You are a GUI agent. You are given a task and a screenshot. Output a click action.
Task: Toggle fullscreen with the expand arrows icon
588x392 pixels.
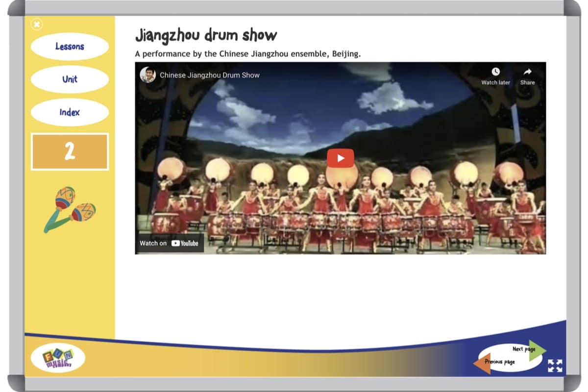pos(555,366)
